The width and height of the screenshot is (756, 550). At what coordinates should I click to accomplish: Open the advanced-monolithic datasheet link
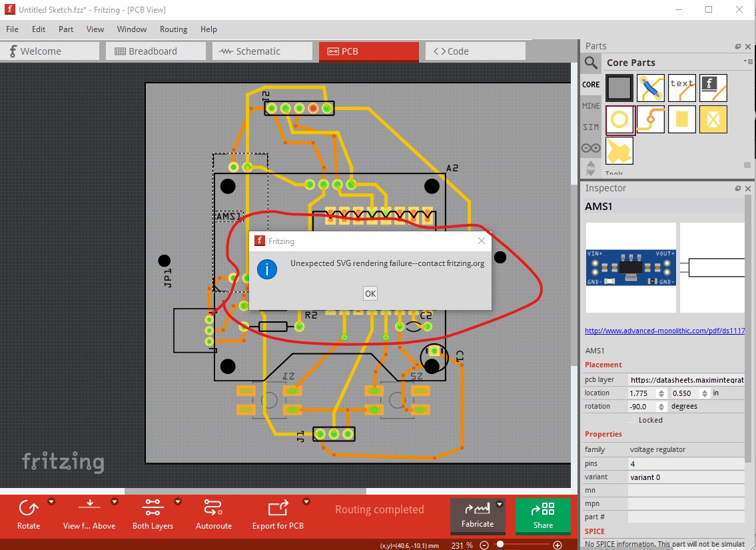(664, 331)
